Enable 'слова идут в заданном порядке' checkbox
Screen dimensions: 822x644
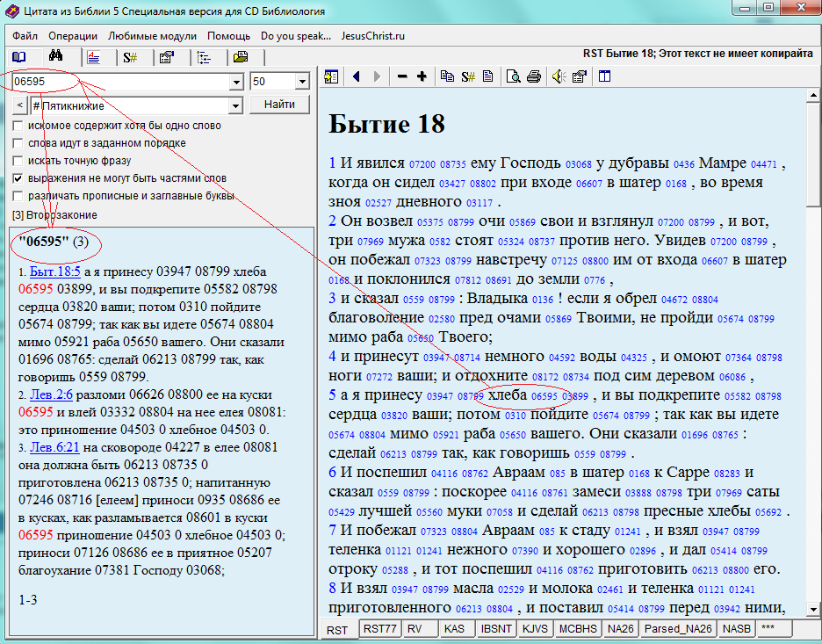click(18, 143)
